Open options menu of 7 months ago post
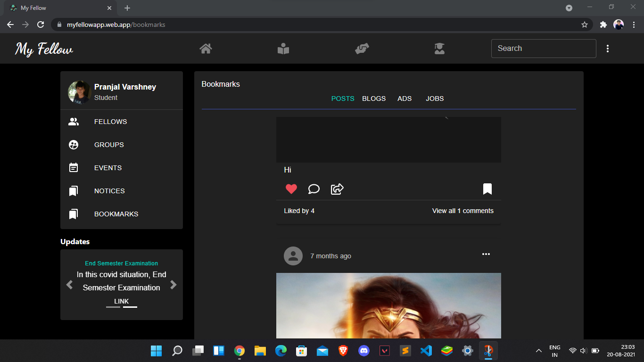This screenshot has height=362, width=644. coord(486,254)
